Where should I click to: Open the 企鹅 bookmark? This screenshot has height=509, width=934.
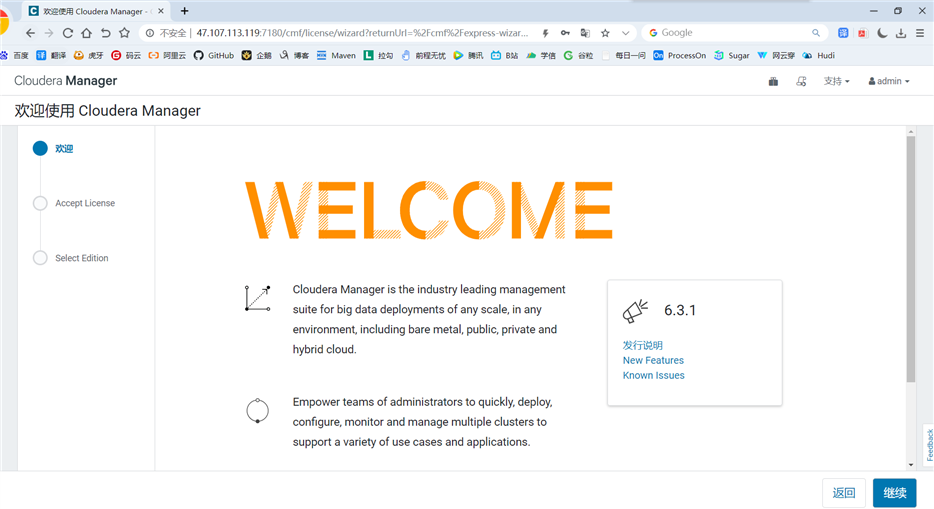pyautogui.click(x=257, y=55)
